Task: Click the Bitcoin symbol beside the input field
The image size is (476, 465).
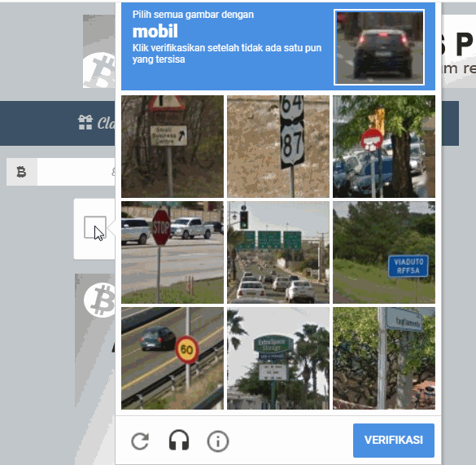Action: (x=21, y=172)
